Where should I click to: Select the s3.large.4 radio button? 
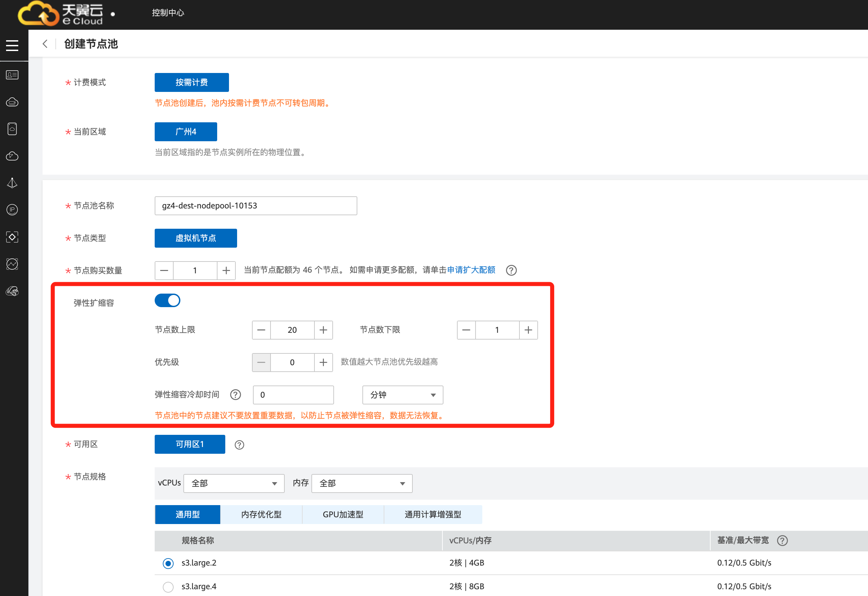(168, 587)
